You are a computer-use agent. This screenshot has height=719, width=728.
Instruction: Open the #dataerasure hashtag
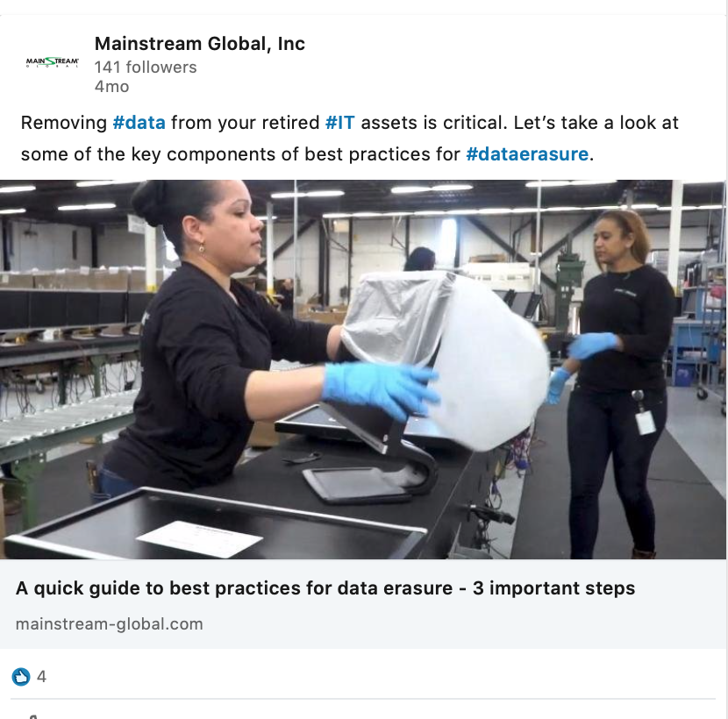point(527,154)
